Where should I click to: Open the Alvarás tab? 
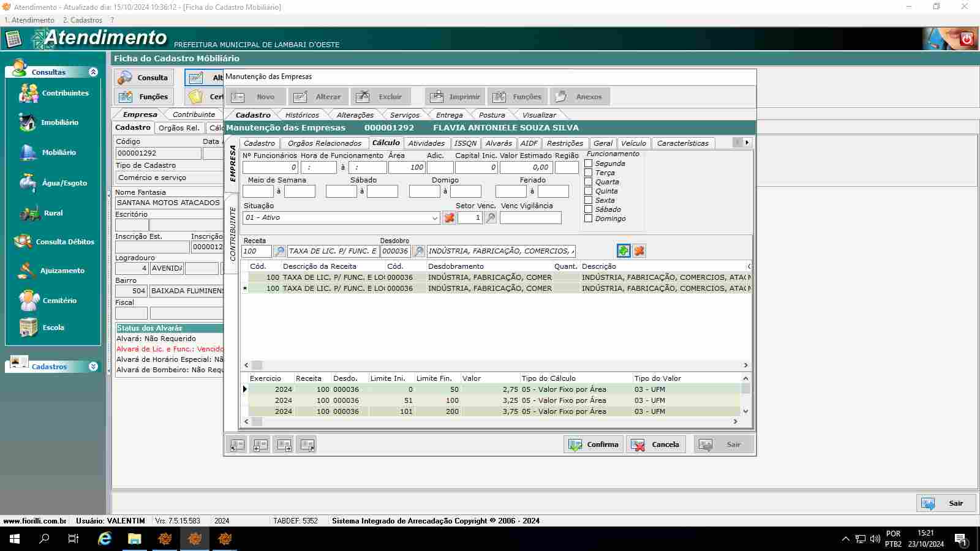click(499, 143)
